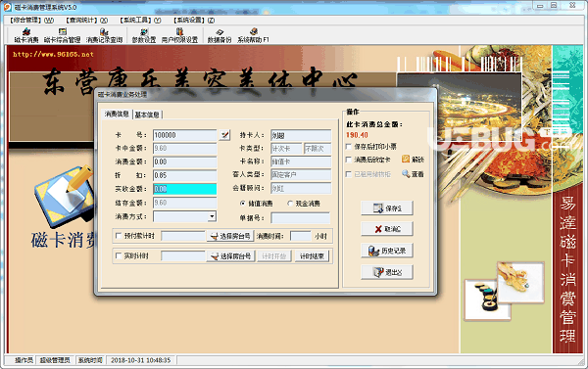
Task: Open 【查询统计】 menu
Action: [x=86, y=21]
